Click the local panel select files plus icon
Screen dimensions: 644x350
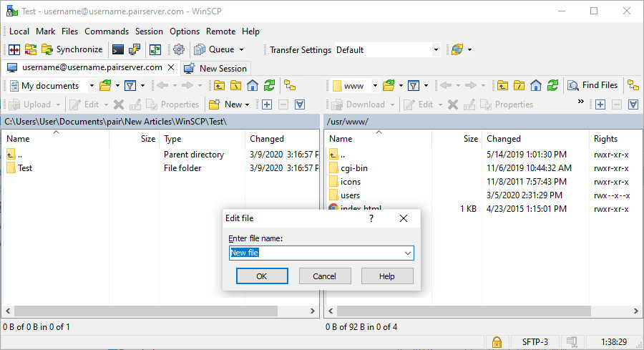tap(266, 104)
